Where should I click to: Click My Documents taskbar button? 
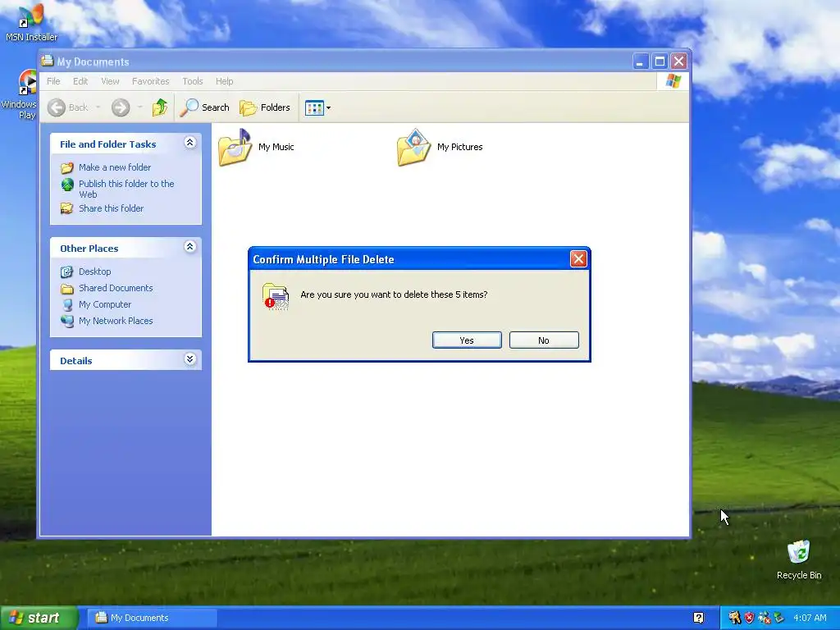(x=152, y=618)
